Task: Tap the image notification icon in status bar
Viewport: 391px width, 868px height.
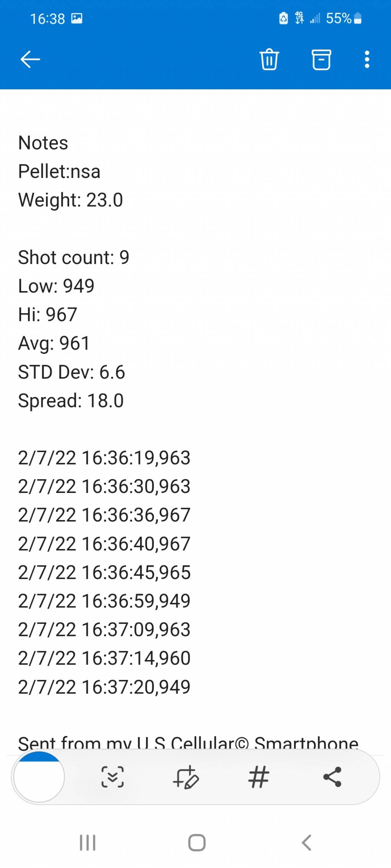Action: pos(77,18)
